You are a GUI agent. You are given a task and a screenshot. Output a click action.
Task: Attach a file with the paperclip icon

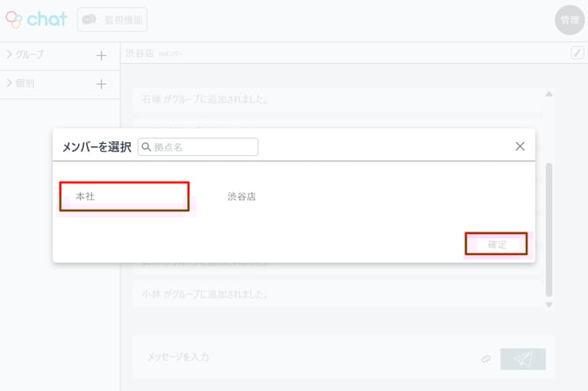484,359
